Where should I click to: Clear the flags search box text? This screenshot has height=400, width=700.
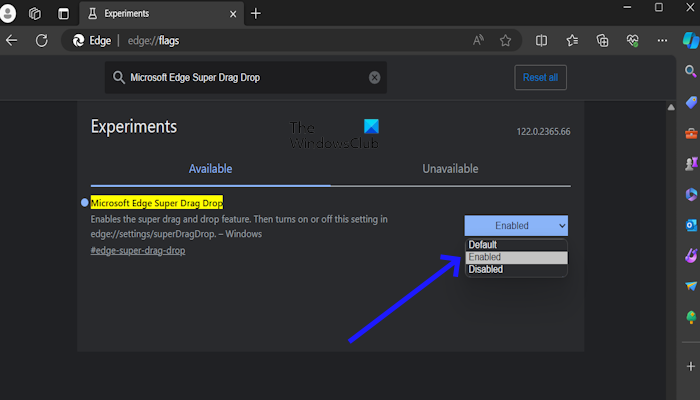point(374,77)
